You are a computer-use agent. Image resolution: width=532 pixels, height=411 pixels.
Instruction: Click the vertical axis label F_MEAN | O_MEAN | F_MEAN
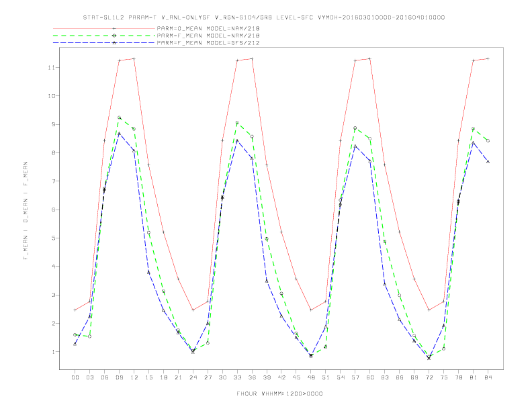pyautogui.click(x=26, y=211)
